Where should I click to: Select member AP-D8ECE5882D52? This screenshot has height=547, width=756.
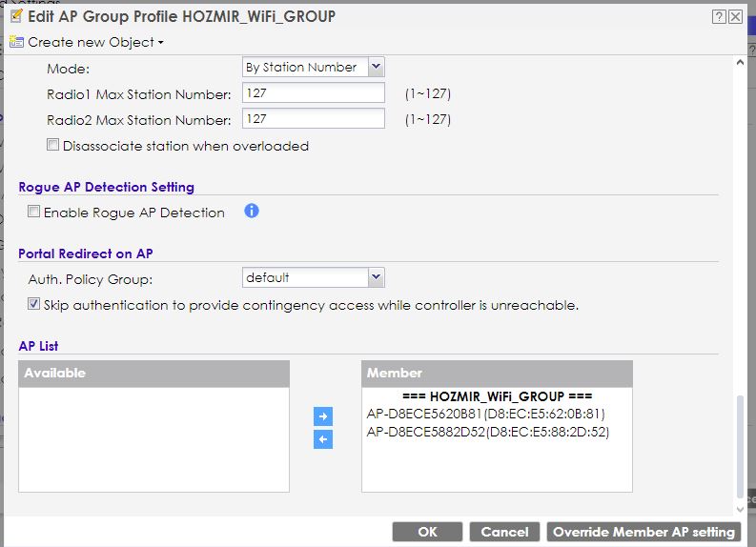[487, 432]
